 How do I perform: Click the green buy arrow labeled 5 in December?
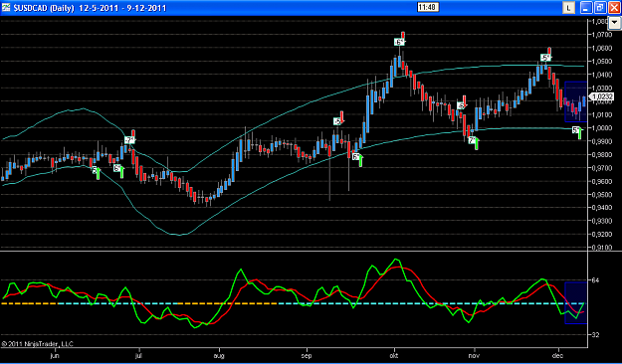[579, 133]
